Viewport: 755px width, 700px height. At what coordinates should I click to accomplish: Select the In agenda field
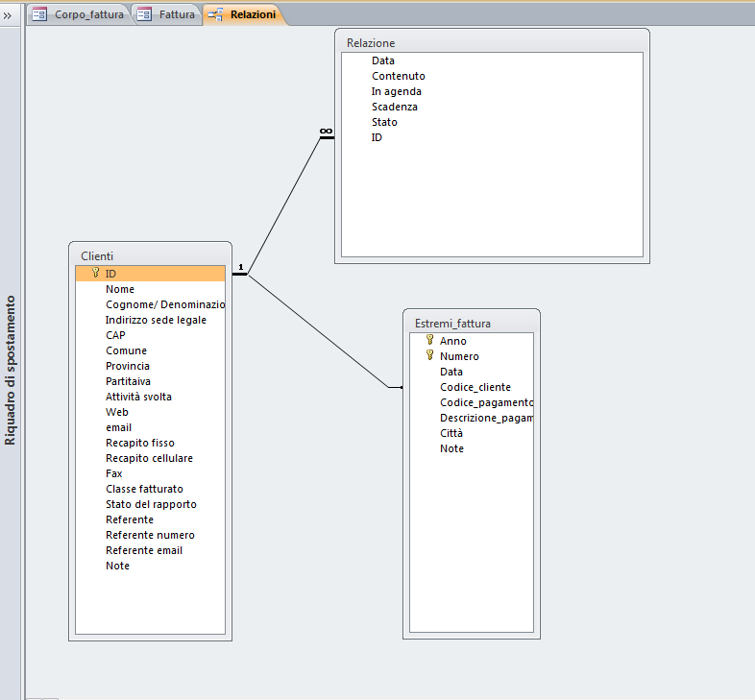(x=492, y=91)
